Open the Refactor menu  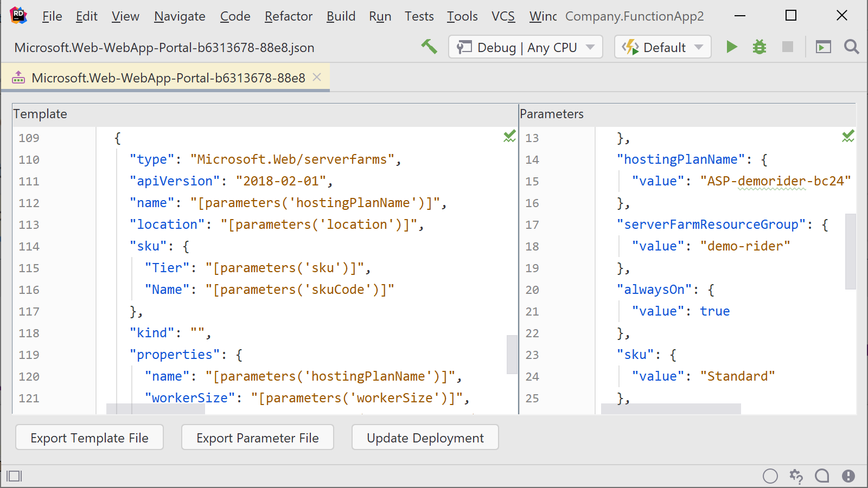pyautogui.click(x=289, y=16)
